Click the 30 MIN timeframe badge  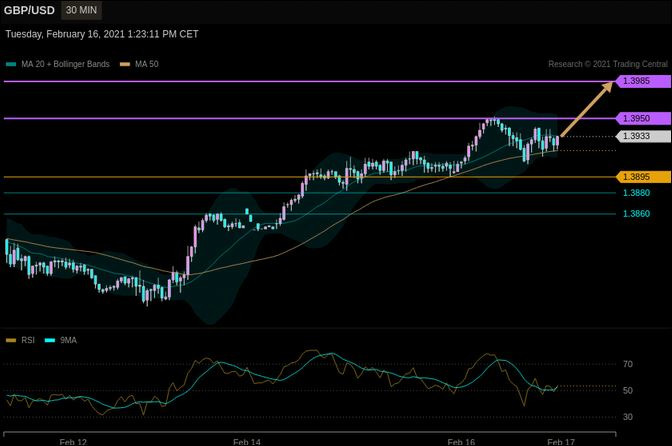(81, 10)
